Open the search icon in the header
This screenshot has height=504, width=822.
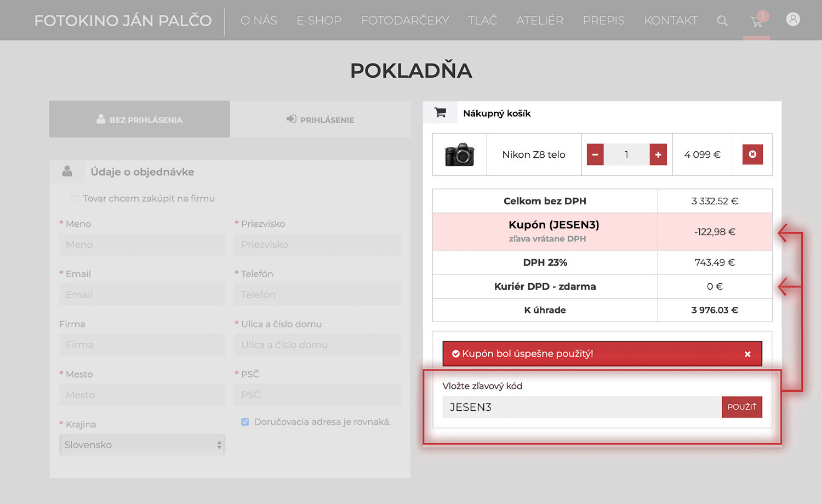point(722,20)
